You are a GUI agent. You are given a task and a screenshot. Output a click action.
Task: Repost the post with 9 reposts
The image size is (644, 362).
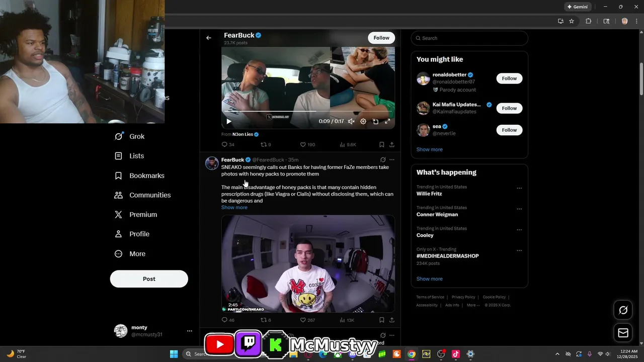(266, 144)
